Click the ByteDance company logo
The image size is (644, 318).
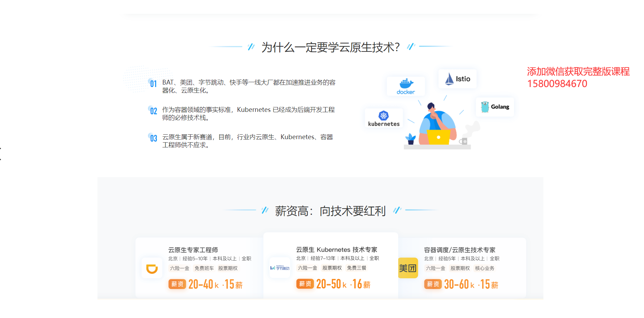[280, 268]
